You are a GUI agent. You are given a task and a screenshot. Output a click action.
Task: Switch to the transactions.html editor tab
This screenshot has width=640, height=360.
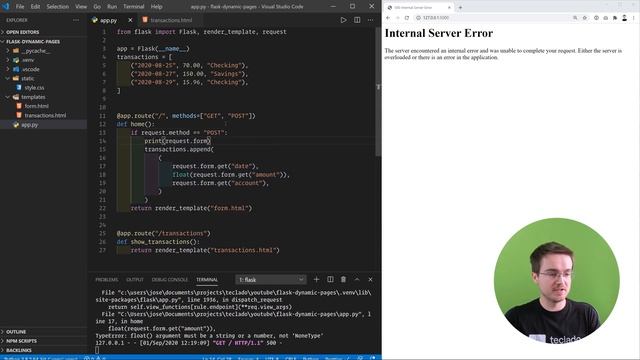point(171,20)
